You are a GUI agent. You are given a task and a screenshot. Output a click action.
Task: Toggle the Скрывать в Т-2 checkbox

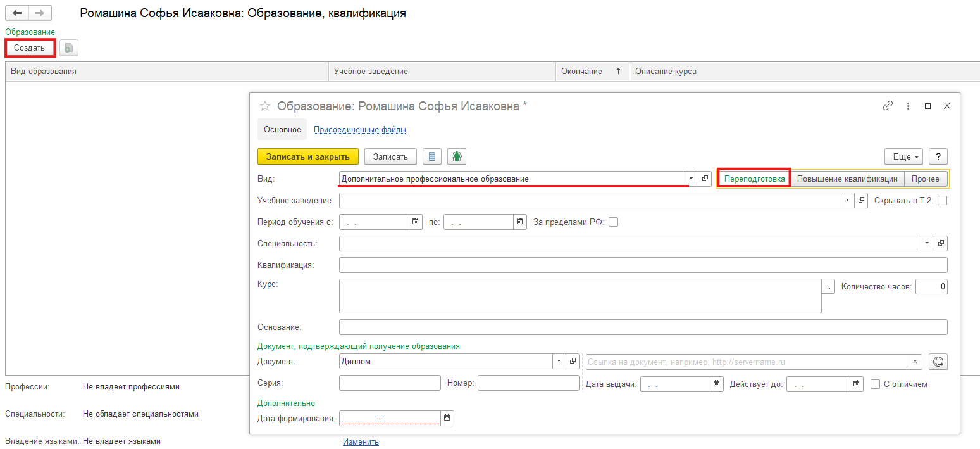click(x=943, y=201)
